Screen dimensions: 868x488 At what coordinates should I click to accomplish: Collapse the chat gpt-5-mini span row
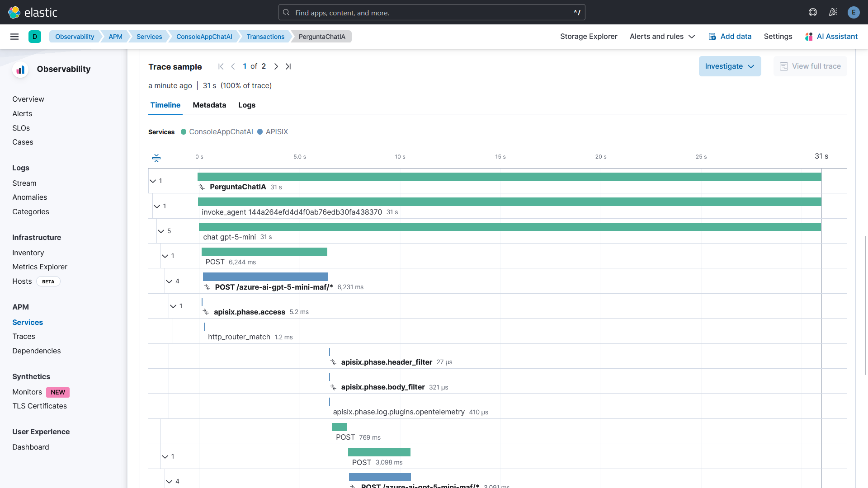click(161, 231)
